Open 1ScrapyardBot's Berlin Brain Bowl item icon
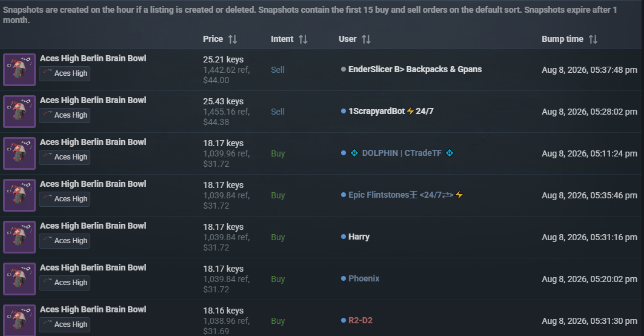This screenshot has width=644, height=336. click(19, 112)
